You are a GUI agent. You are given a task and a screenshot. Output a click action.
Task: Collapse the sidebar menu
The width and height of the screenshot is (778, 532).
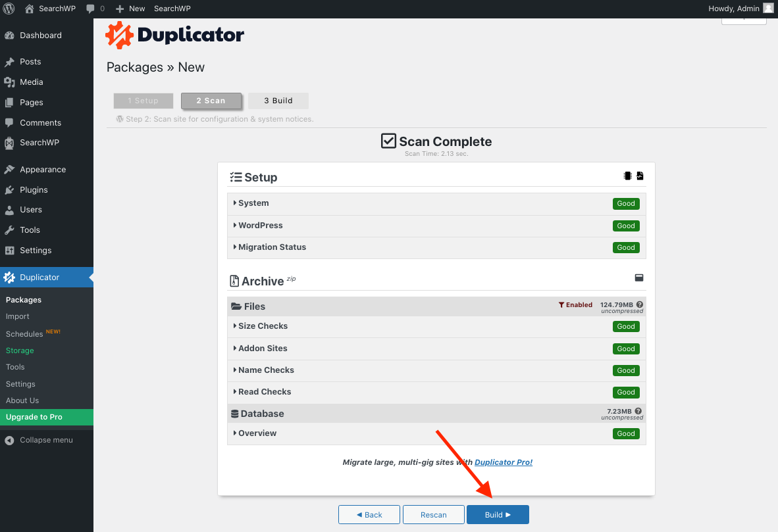coord(46,440)
